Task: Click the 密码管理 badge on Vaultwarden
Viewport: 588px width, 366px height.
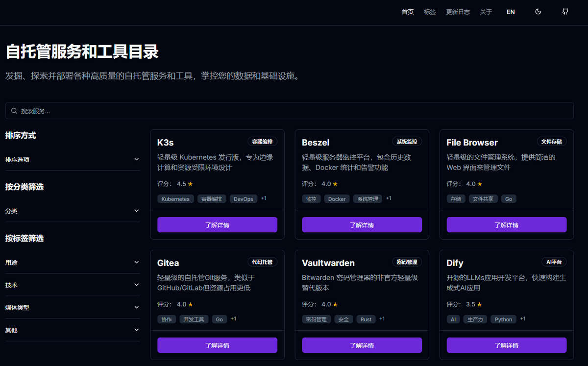Action: (x=407, y=262)
